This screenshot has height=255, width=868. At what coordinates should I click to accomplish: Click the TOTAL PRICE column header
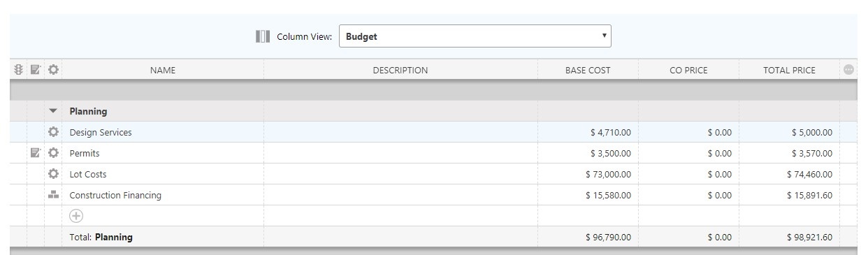click(789, 70)
